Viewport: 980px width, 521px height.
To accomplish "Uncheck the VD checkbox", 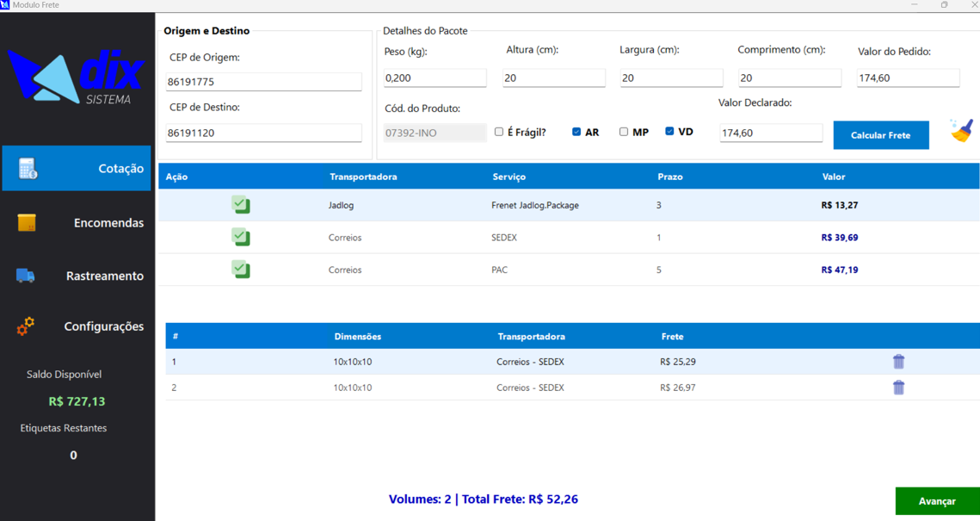I will (x=669, y=132).
